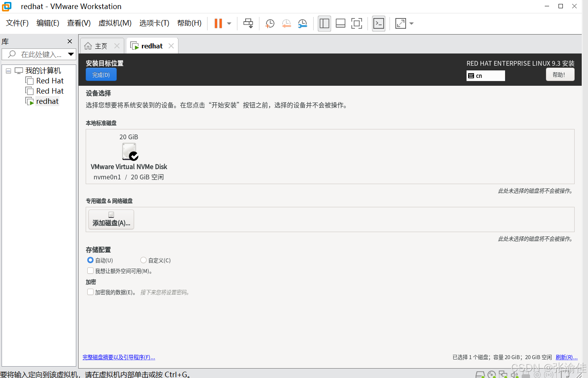Select 我的计算机 in the library
Screen dimensions: 588x378
(43, 71)
